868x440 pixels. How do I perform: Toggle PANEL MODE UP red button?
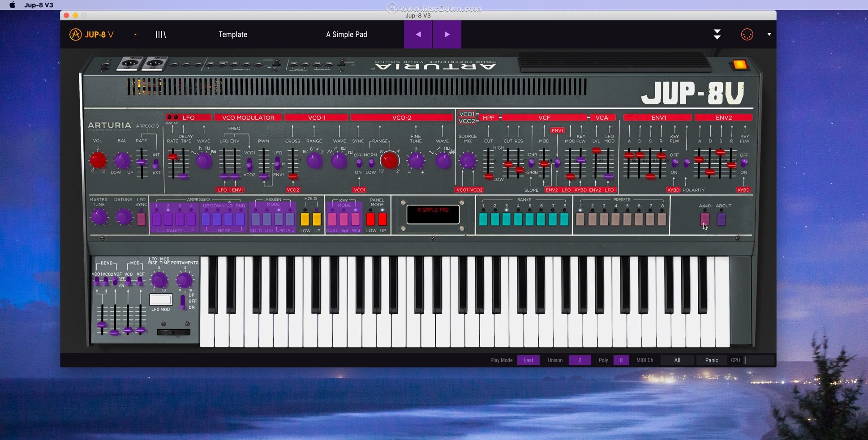[382, 219]
